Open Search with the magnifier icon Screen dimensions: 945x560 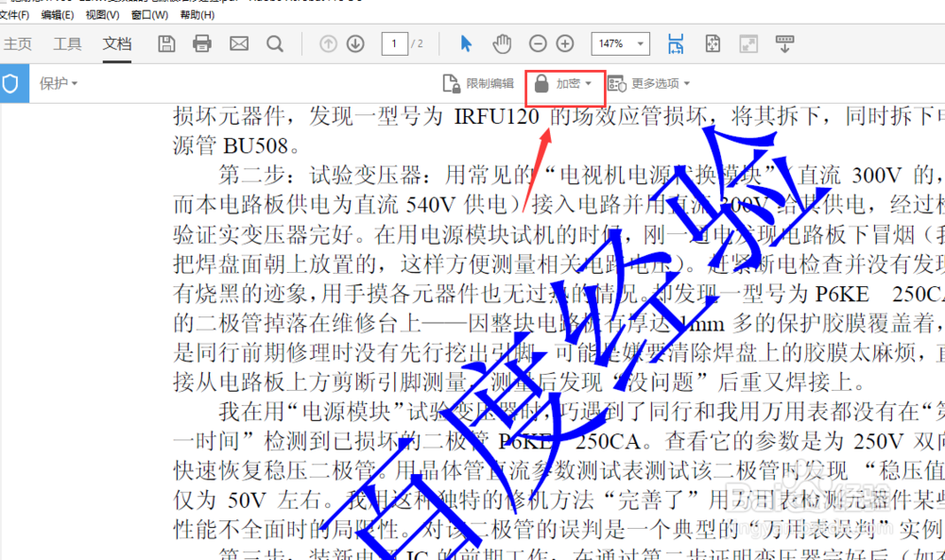(x=275, y=43)
